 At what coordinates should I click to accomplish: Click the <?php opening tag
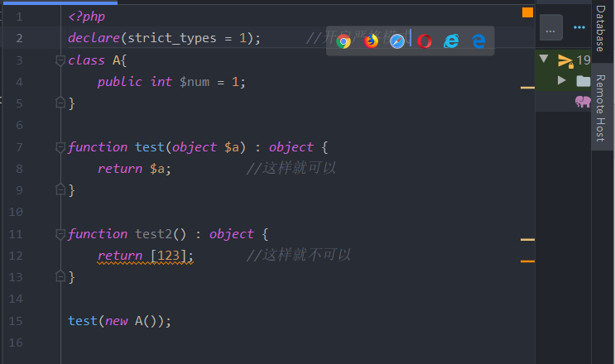(86, 17)
